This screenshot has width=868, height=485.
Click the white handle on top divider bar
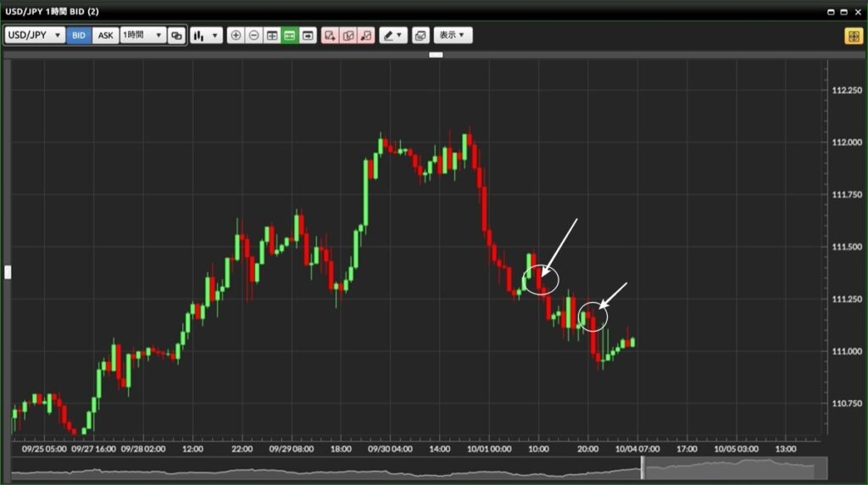[436, 55]
